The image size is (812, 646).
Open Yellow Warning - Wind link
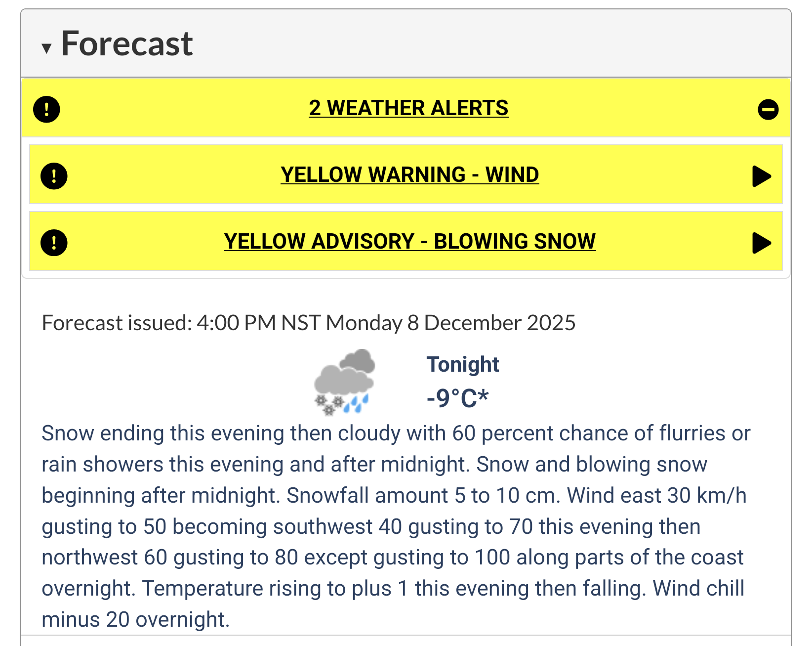click(x=409, y=175)
